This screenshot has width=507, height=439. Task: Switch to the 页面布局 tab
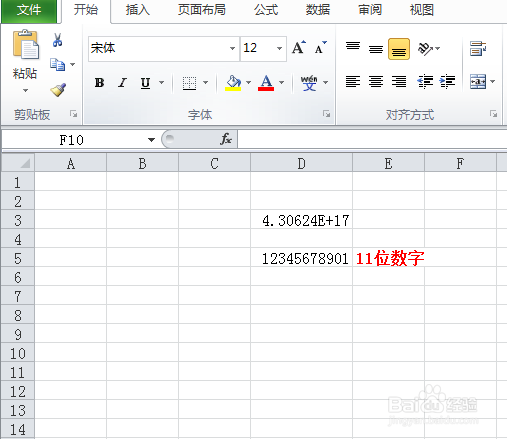(202, 10)
